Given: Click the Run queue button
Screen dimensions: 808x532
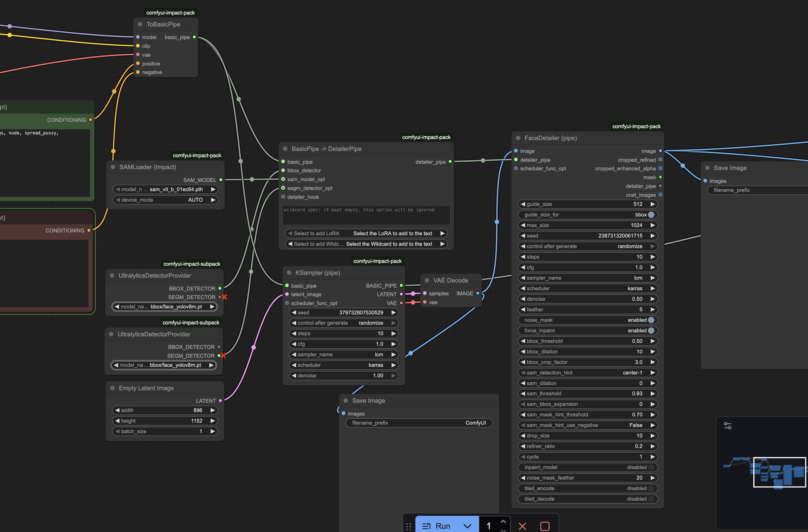Looking at the screenshot, I should (438, 525).
